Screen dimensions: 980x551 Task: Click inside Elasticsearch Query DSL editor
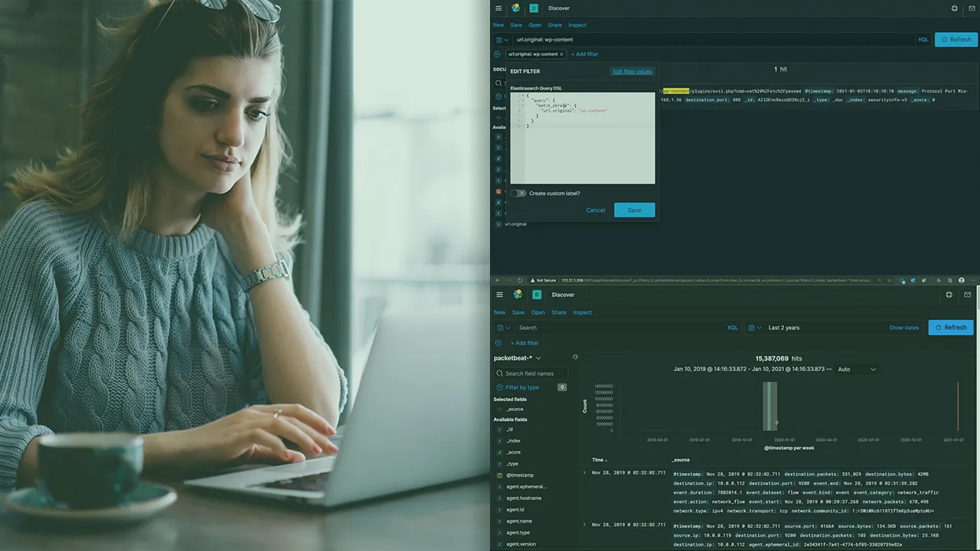(x=583, y=138)
